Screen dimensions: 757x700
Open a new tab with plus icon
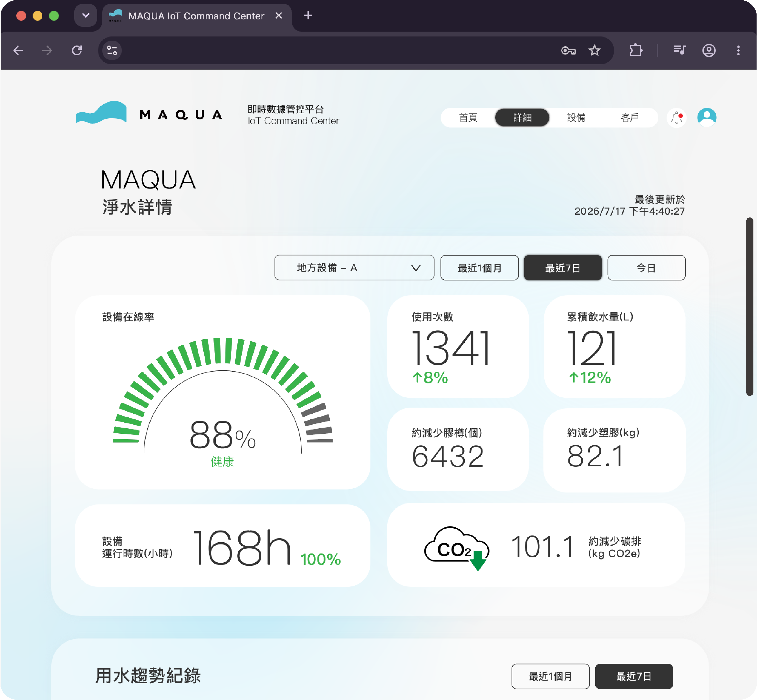[x=308, y=15]
